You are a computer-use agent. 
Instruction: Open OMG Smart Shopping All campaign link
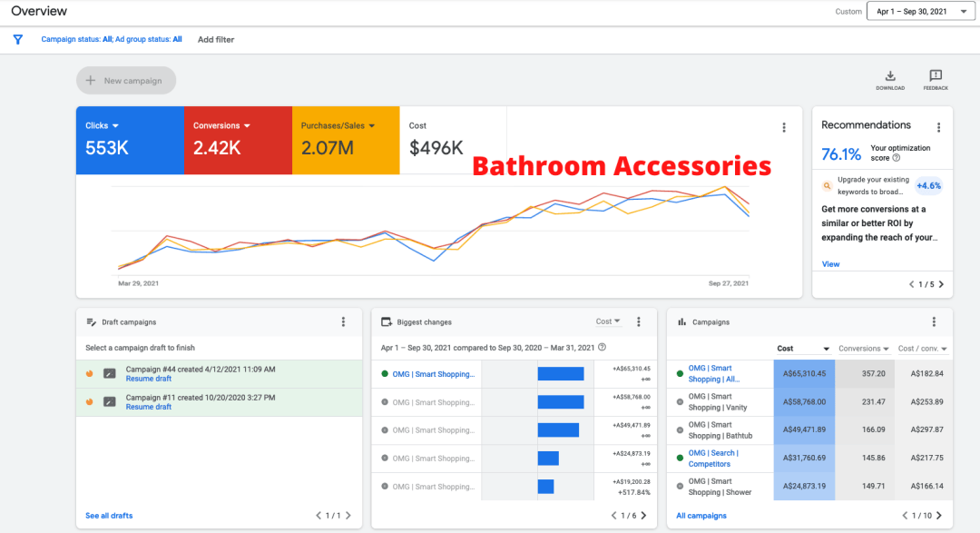(x=714, y=373)
